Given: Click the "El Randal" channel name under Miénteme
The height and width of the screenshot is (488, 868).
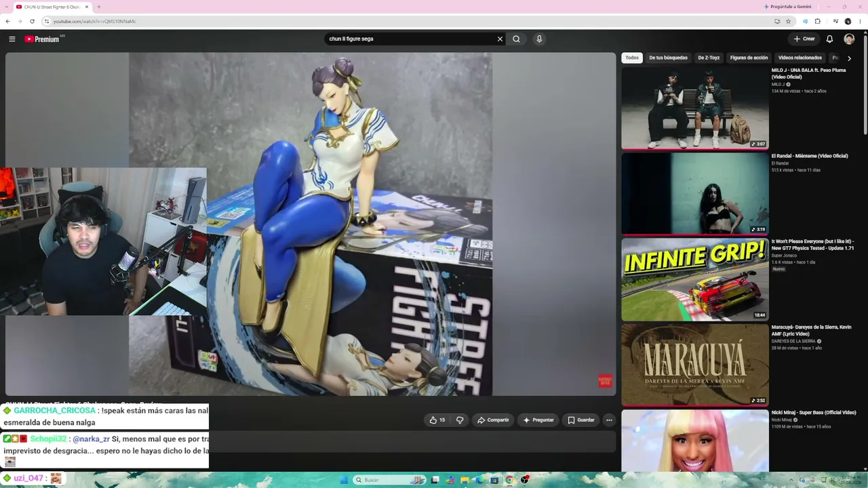Looking at the screenshot, I should [780, 163].
